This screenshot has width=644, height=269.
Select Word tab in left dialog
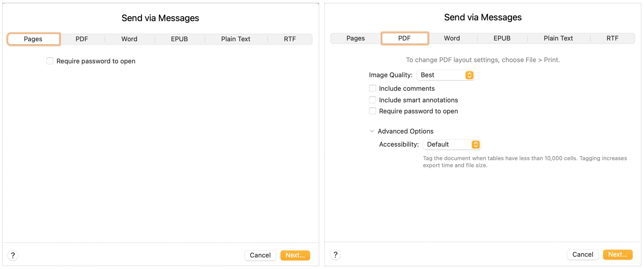click(x=129, y=39)
